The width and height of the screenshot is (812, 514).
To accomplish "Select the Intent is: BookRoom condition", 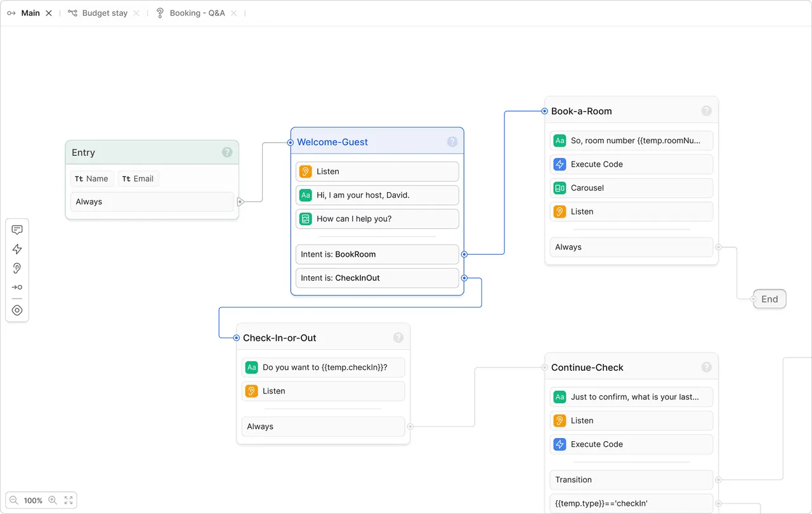I will [x=377, y=254].
